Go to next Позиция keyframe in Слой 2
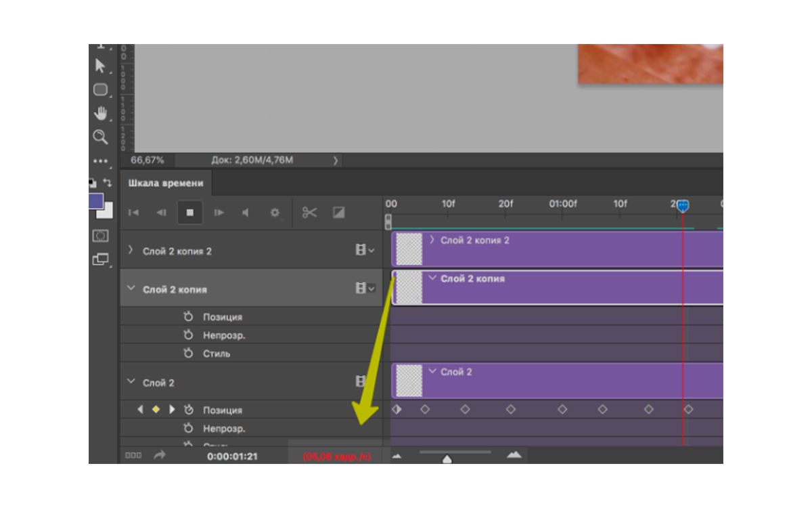The height and width of the screenshot is (508, 812). tap(172, 410)
